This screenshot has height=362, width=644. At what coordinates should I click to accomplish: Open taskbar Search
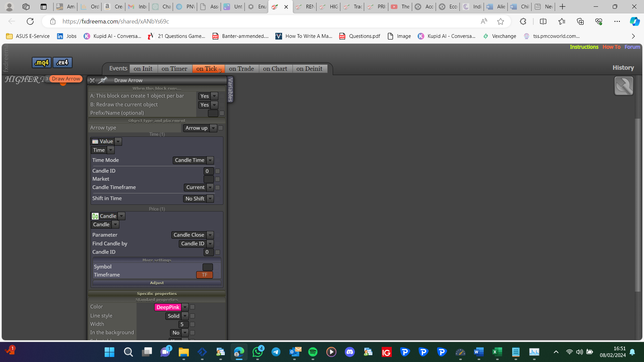pos(128,352)
